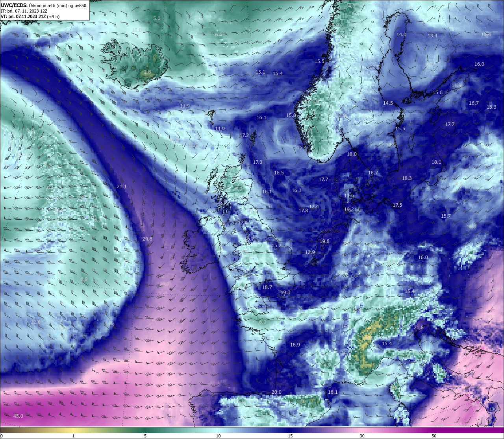Select the 18.3 value over the Baltic
This screenshot has height=439, width=504.
point(407,178)
